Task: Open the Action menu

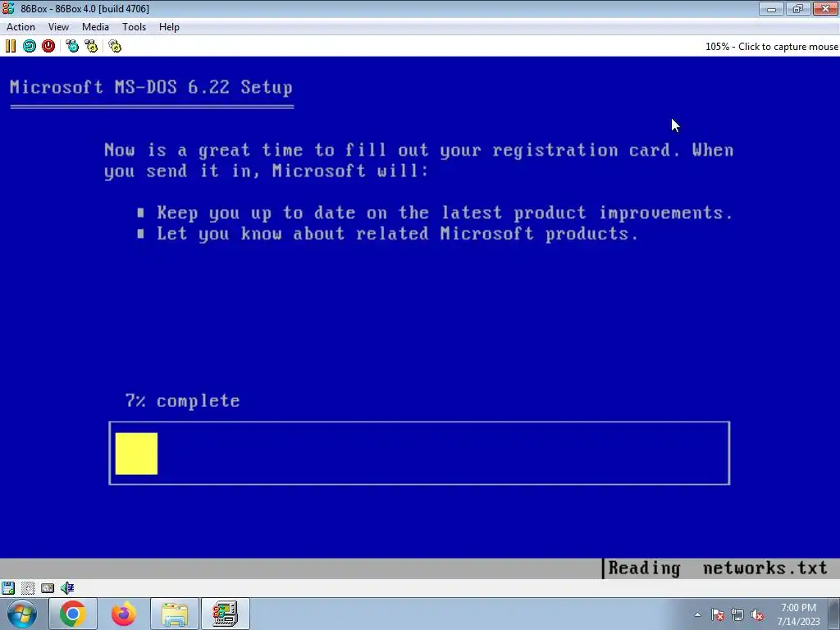Action: coord(21,27)
